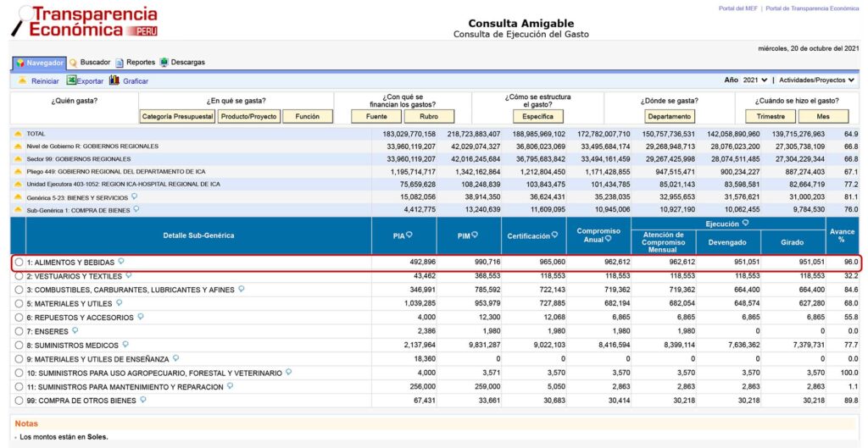The width and height of the screenshot is (868, 448).
Task: Open Portal de Transparencia Económica link
Action: pyautogui.click(x=812, y=8)
